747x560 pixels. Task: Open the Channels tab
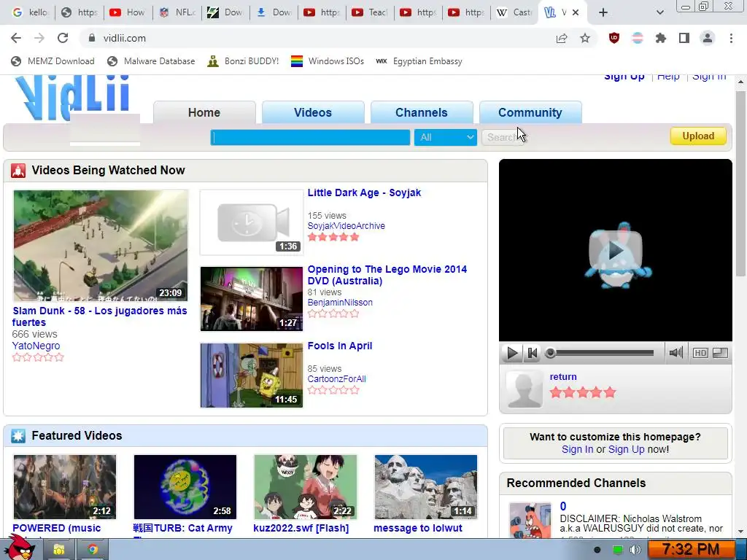(x=421, y=112)
